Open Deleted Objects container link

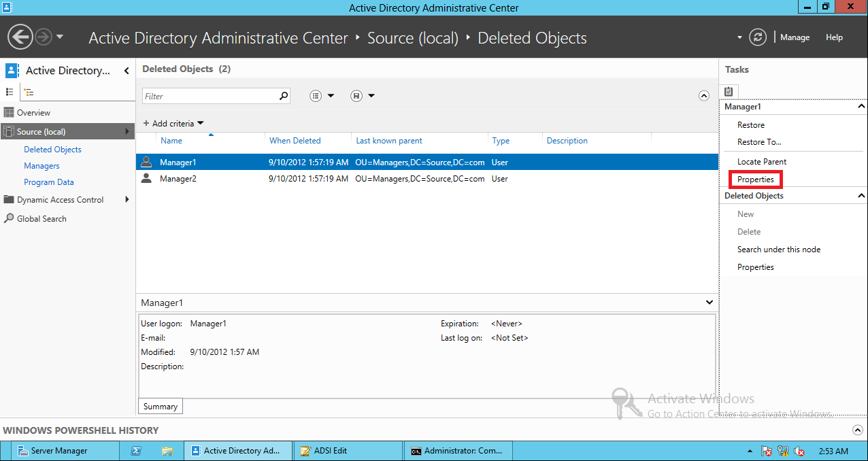pyautogui.click(x=52, y=150)
